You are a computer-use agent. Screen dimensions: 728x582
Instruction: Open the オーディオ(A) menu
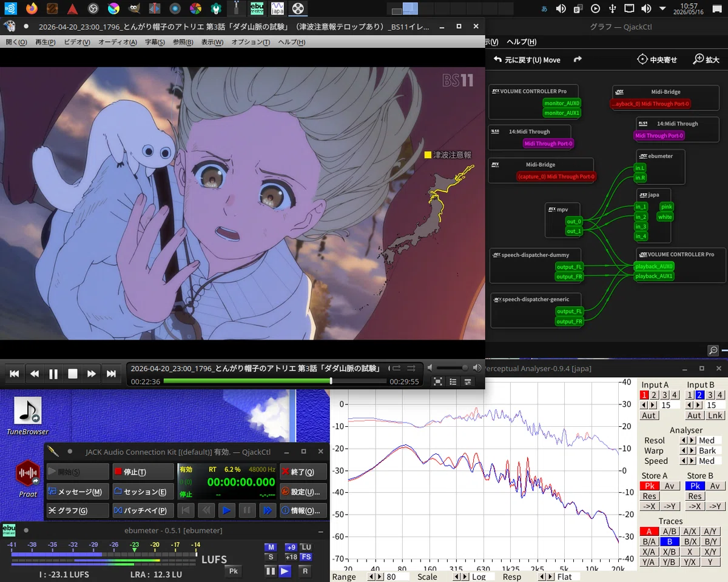pos(118,42)
